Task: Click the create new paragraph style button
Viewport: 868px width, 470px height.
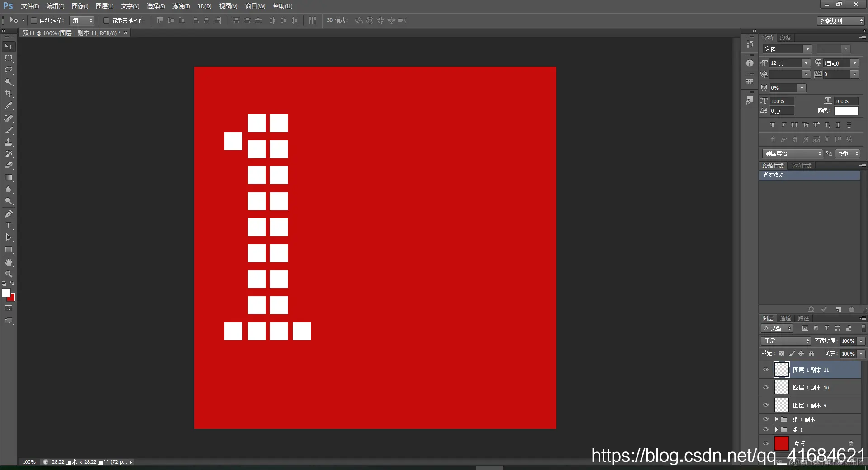Action: tap(838, 309)
